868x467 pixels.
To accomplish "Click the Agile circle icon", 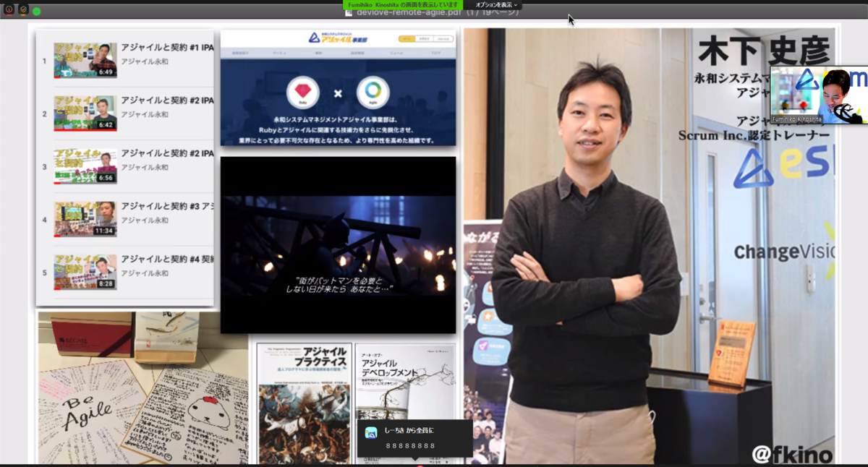I will pos(373,93).
